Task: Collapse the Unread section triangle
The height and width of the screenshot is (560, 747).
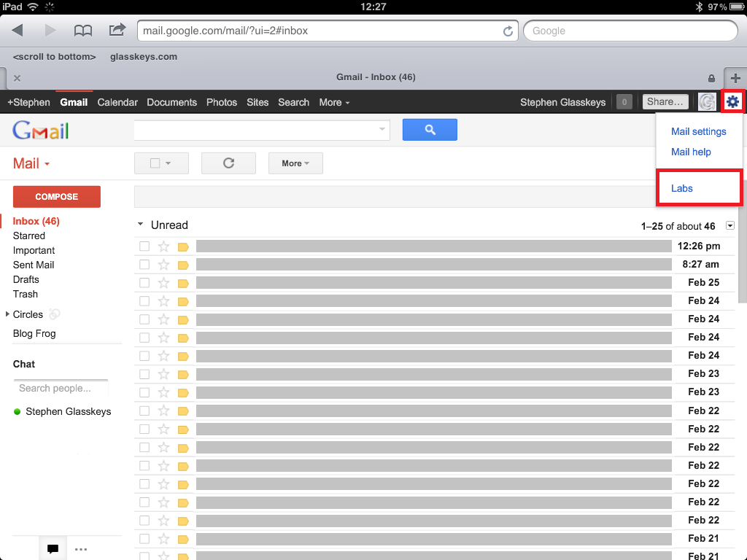Action: 139,225
